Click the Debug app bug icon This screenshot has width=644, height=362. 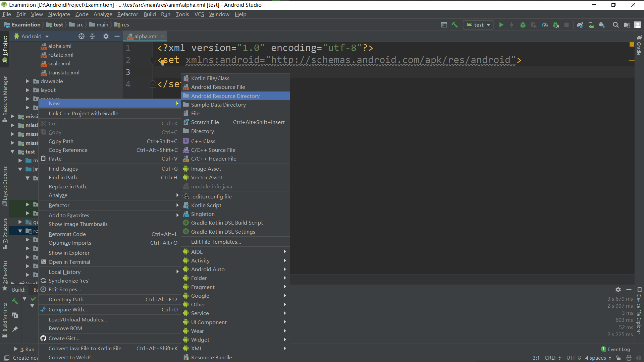(x=523, y=25)
